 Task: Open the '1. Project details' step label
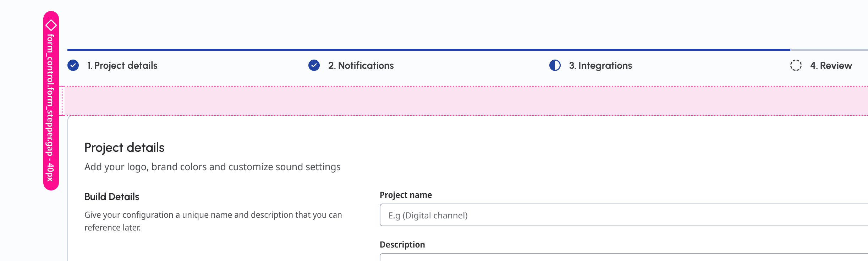click(x=122, y=66)
